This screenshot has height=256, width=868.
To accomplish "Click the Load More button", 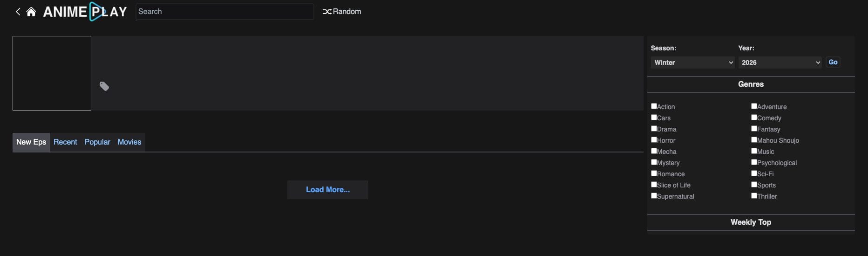I will point(328,190).
